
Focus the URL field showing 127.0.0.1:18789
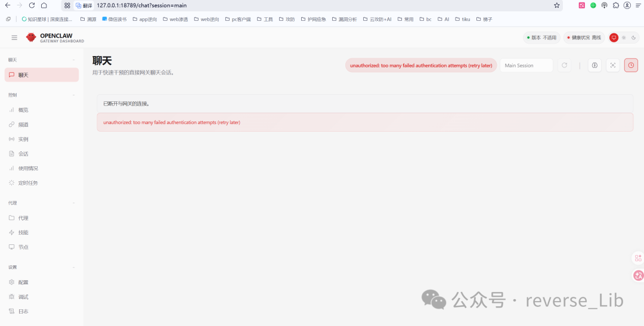[x=142, y=5]
